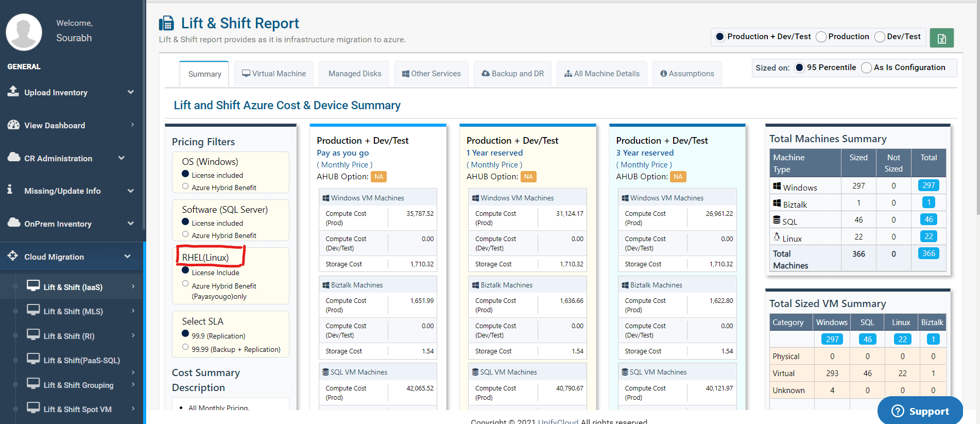
Task: Click the Lift & Shift (MLS) monitor icon
Action: [x=33, y=310]
